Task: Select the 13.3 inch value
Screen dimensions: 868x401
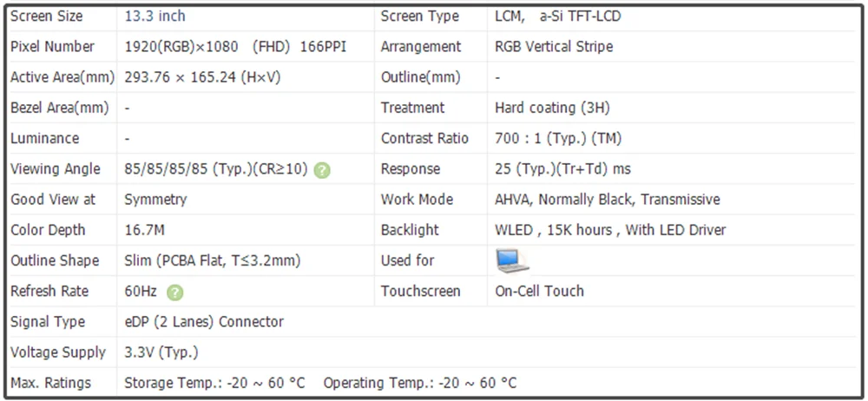Action: [155, 16]
